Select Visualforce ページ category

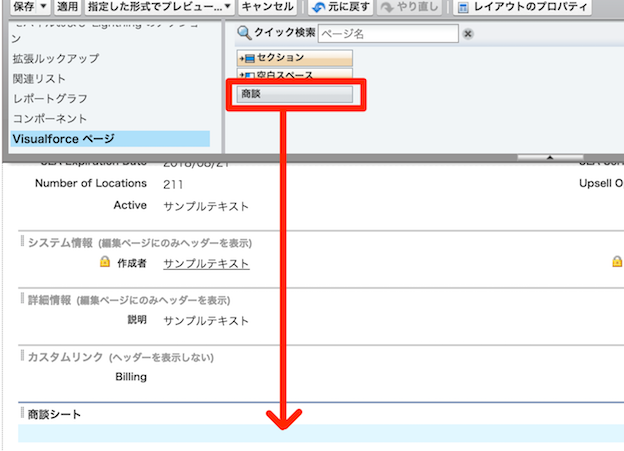pos(110,139)
